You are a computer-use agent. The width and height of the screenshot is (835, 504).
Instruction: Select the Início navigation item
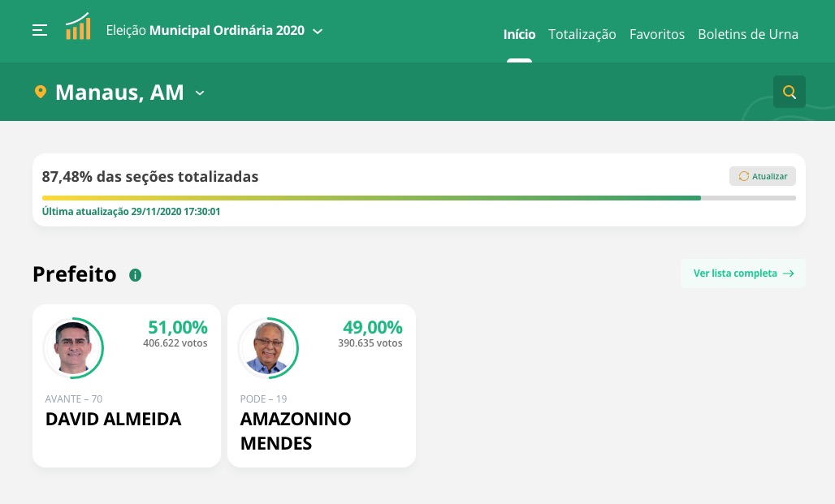coord(519,34)
